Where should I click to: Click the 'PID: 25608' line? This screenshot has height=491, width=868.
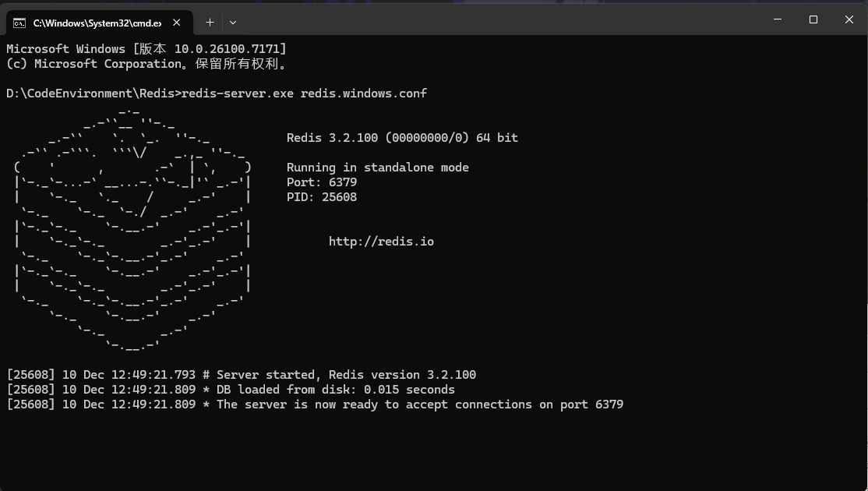click(322, 197)
